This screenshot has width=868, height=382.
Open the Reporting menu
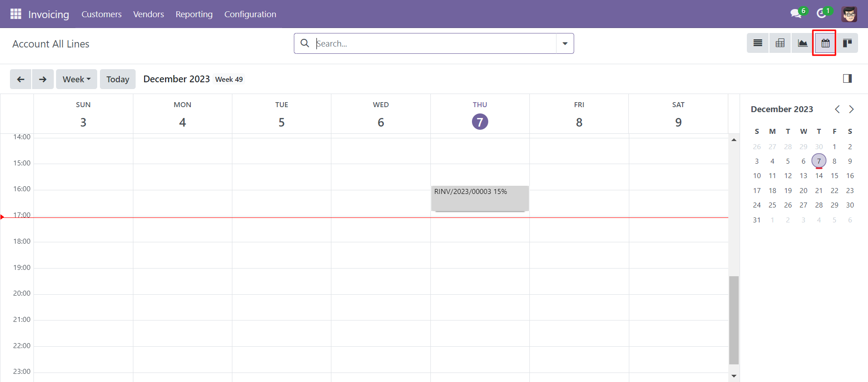click(x=194, y=14)
